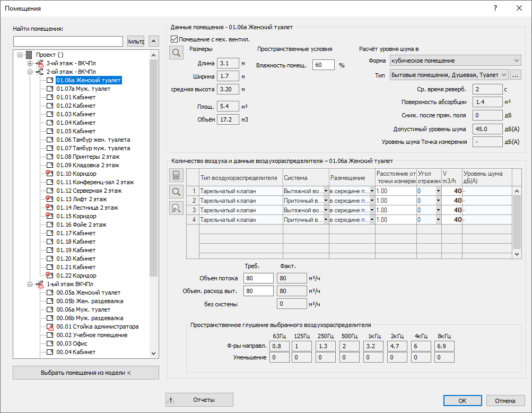Click the Длина input field

pyautogui.click(x=228, y=63)
